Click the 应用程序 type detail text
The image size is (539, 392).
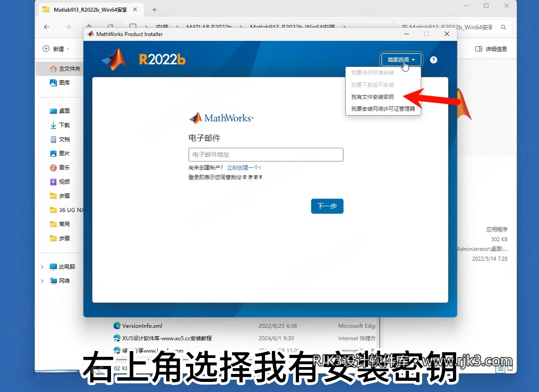(x=497, y=229)
